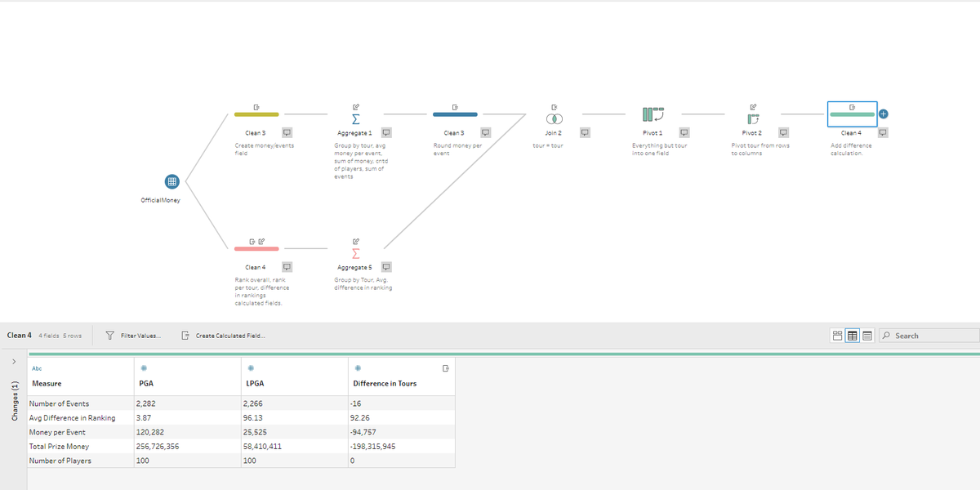980x490 pixels.
Task: Change the # data type of LPGA
Action: 250,368
